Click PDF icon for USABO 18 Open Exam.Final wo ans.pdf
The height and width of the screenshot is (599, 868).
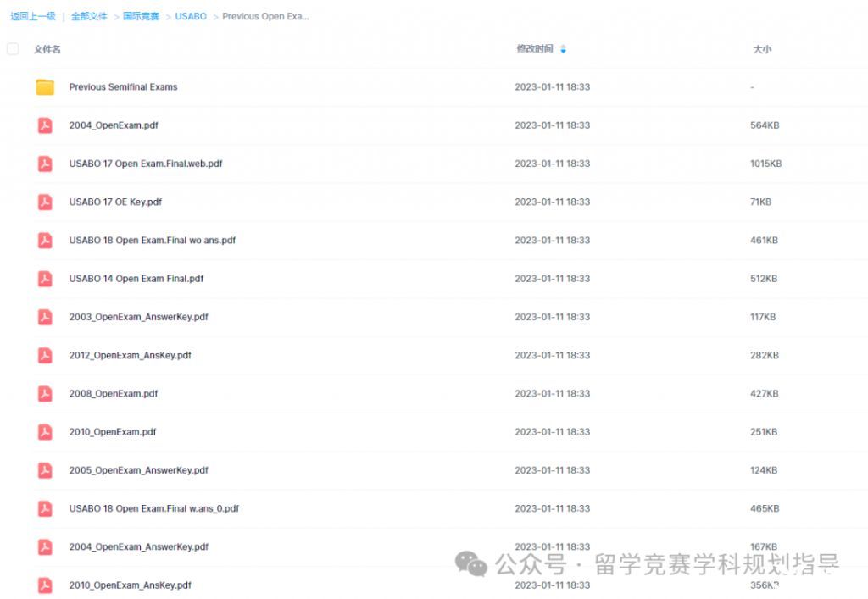[x=45, y=240]
